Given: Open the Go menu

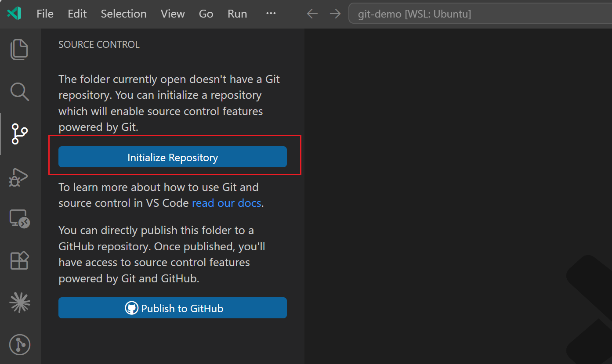Looking at the screenshot, I should coord(206,14).
